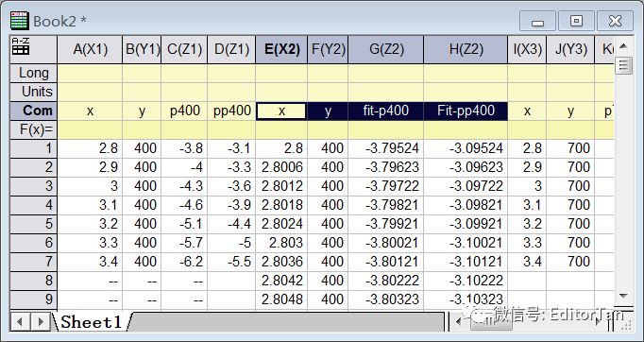The image size is (644, 342).
Task: Click the A-Z select-all corner icon
Action: [x=21, y=46]
